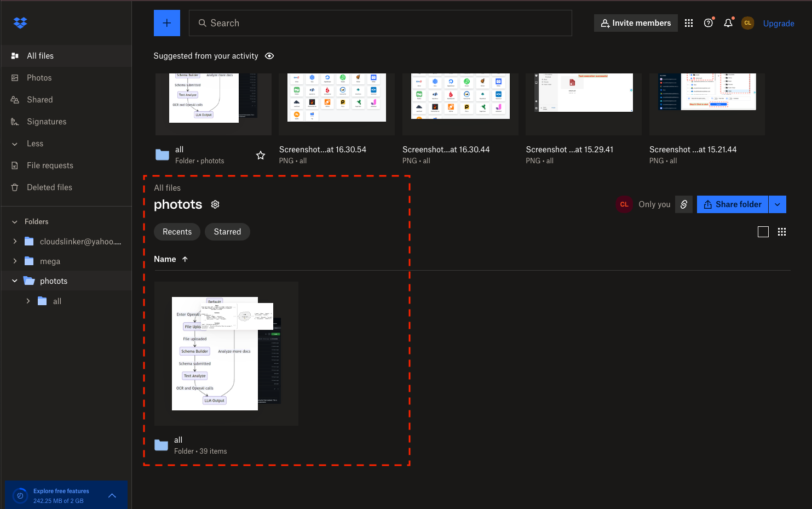The width and height of the screenshot is (812, 509).
Task: Click the Upgrade link
Action: tap(779, 24)
